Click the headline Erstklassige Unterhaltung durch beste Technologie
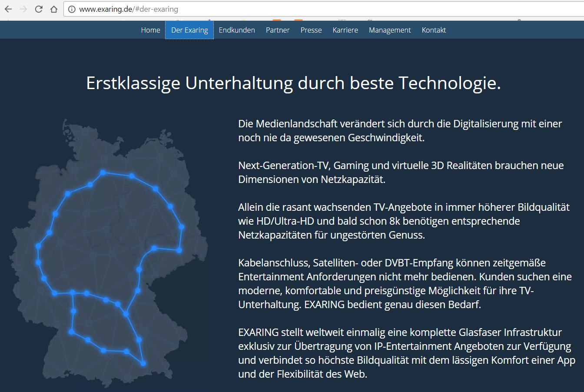 [294, 83]
